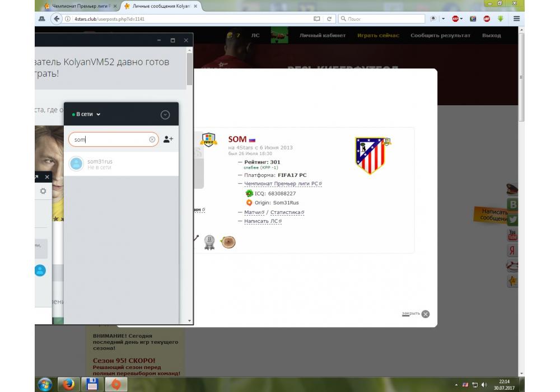Image resolution: width=560 pixels, height=392 pixels.
Task: Open the 'Матчи' link in profile
Action: 254,212
